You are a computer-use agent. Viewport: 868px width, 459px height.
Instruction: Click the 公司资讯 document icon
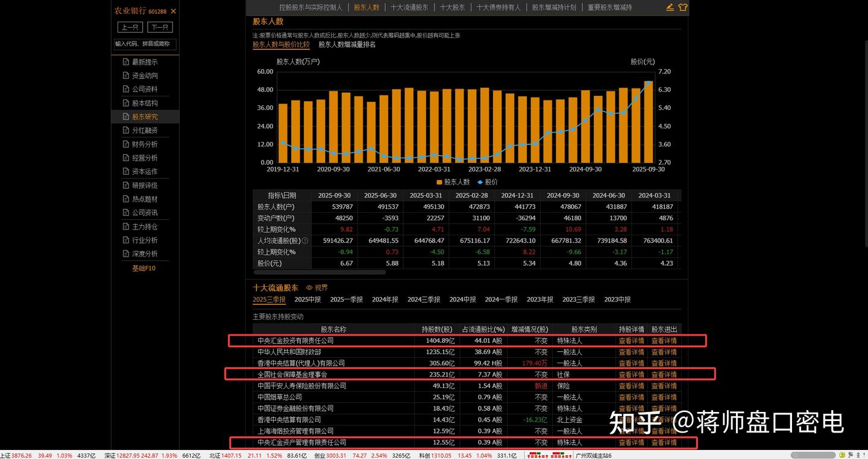coord(126,213)
